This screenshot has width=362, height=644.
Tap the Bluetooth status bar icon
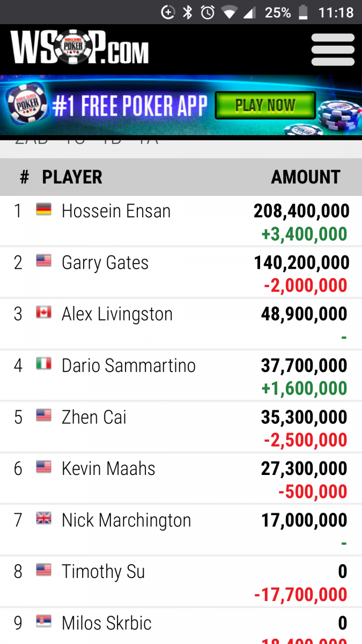[188, 12]
